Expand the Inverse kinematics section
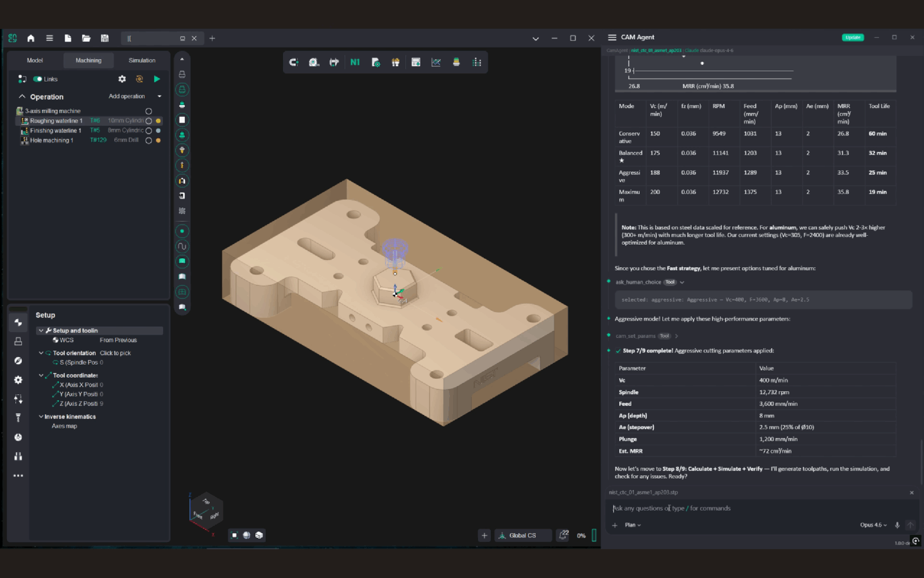 (40, 416)
